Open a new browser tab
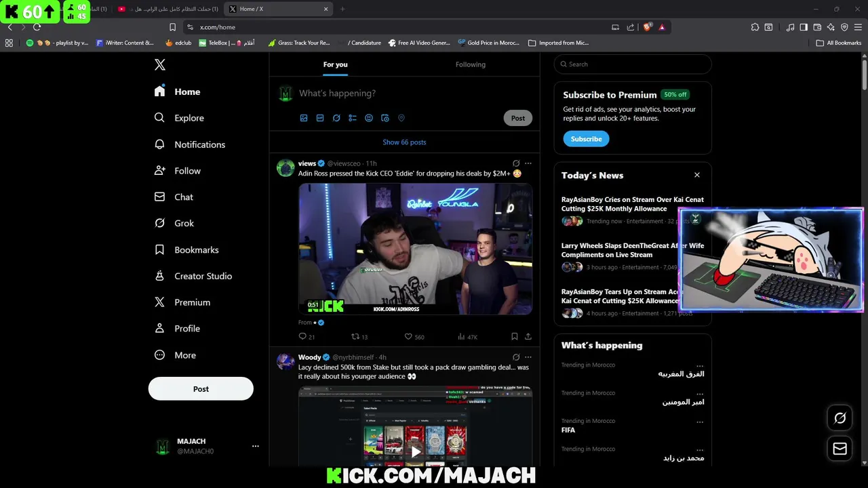 (342, 9)
